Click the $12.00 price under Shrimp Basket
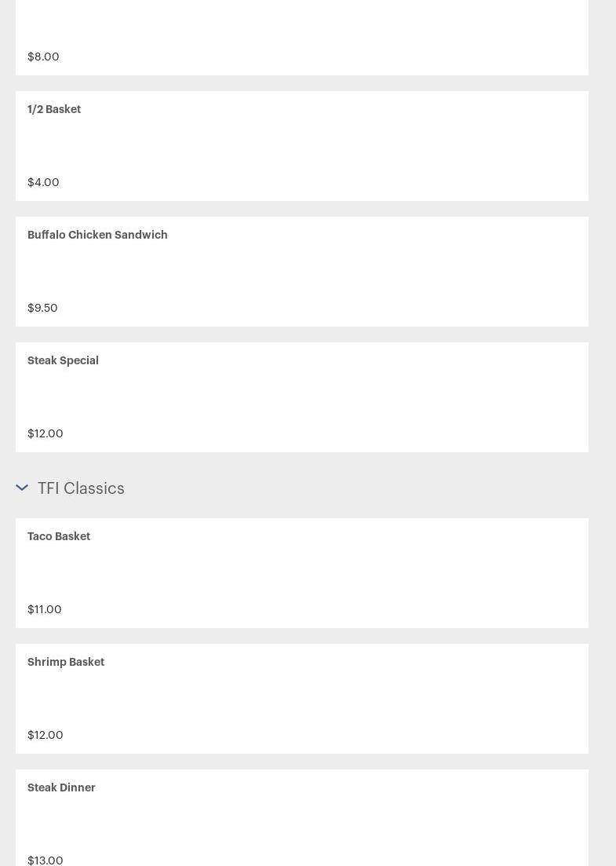This screenshot has height=866, width=616. 45,735
